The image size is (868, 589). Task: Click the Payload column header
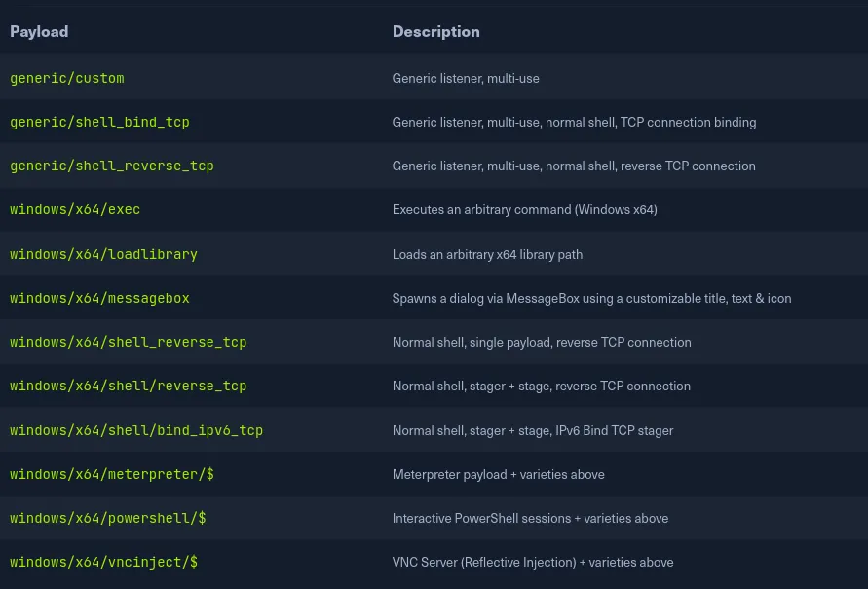(x=39, y=31)
